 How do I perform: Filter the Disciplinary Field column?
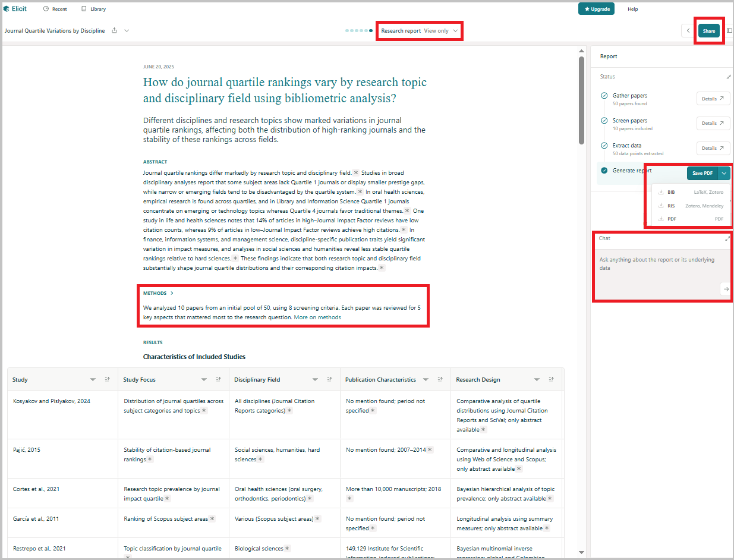click(x=315, y=379)
